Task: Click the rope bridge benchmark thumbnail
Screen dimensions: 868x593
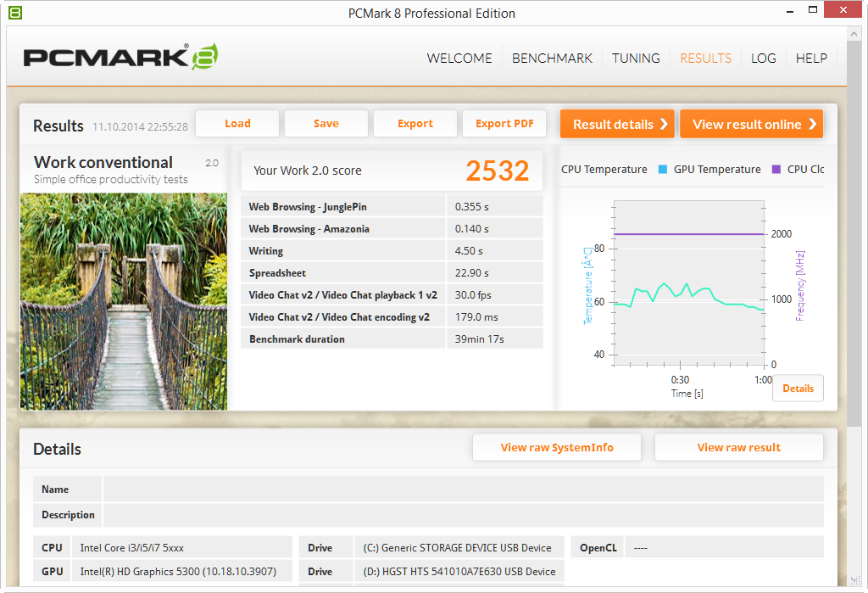Action: click(x=124, y=301)
